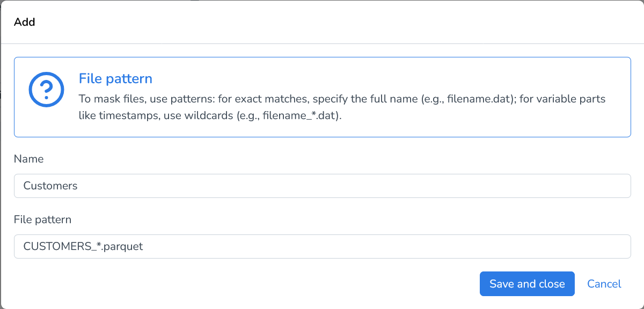
Task: Select the blue help badge beside File pattern
Action: (46, 89)
